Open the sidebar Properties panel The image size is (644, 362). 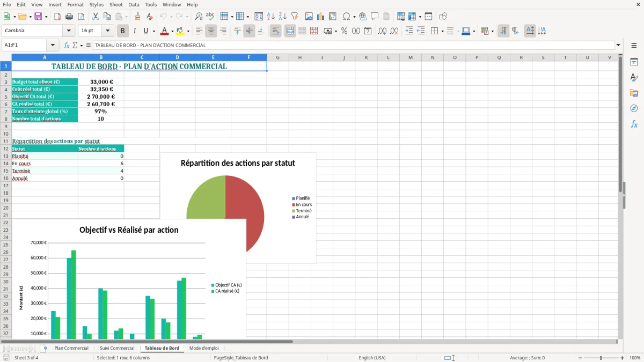(634, 62)
